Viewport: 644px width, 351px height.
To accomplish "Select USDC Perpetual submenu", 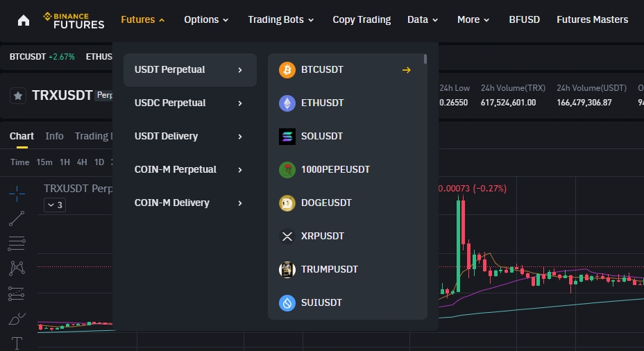I will 190,103.
